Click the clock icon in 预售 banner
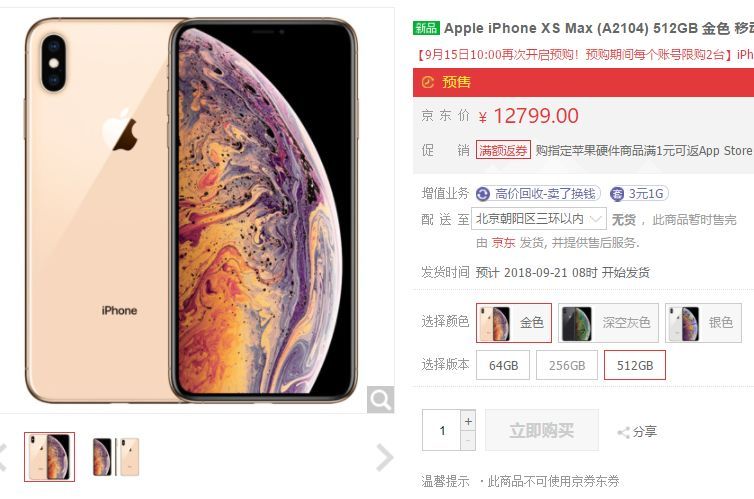The image size is (754, 499). coord(427,82)
